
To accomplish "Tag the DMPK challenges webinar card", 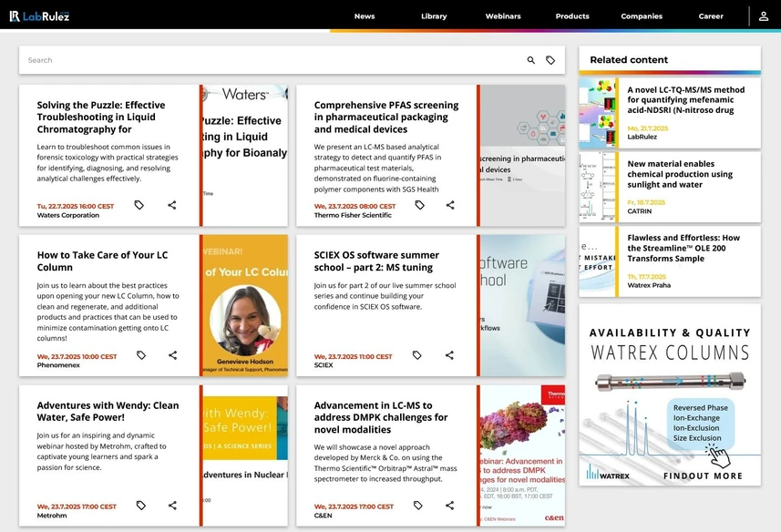I will point(417,505).
